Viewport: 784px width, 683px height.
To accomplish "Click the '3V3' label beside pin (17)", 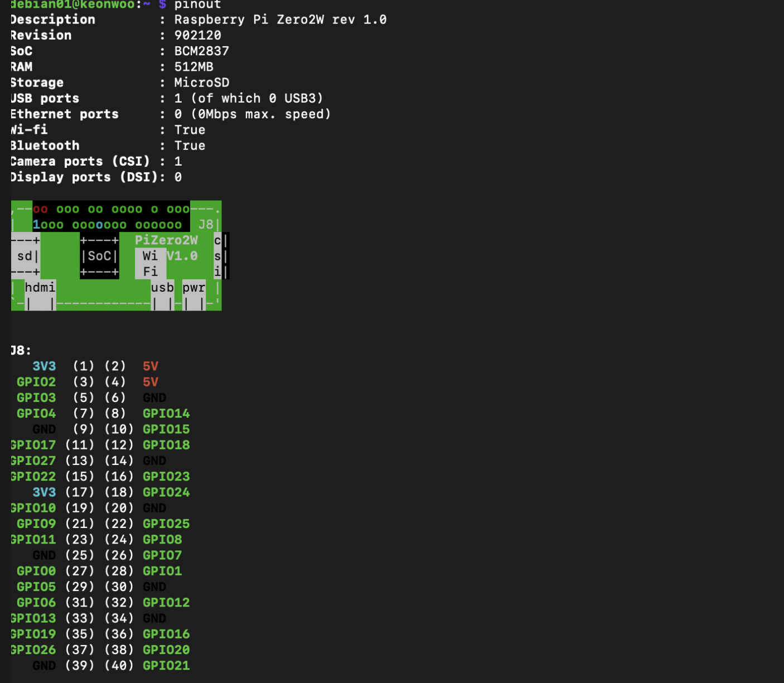I will pyautogui.click(x=44, y=492).
